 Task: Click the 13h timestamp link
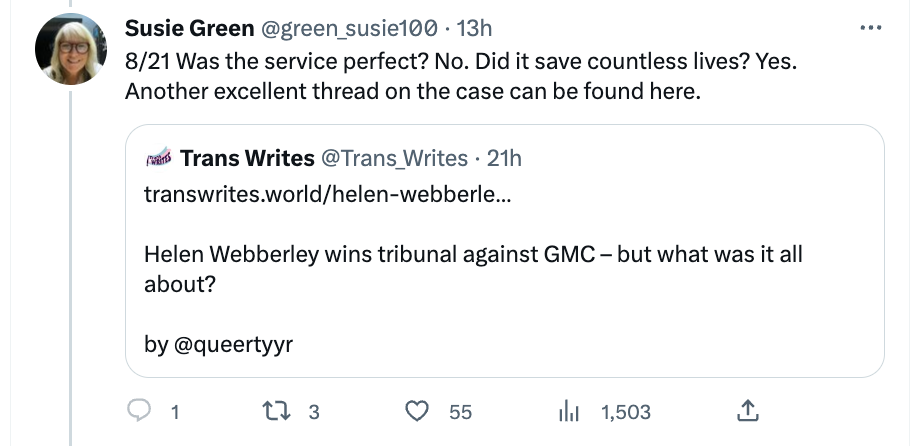tap(474, 28)
